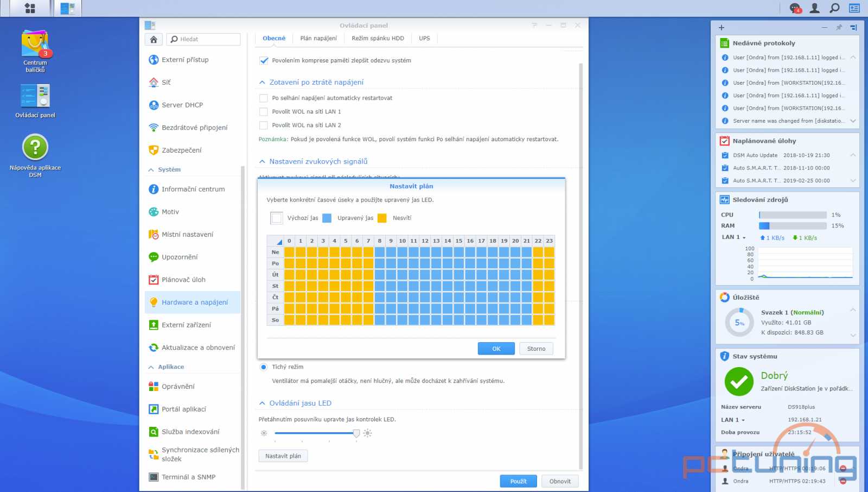This screenshot has height=492, width=868.
Task: Switch to UPS tab
Action: 424,39
